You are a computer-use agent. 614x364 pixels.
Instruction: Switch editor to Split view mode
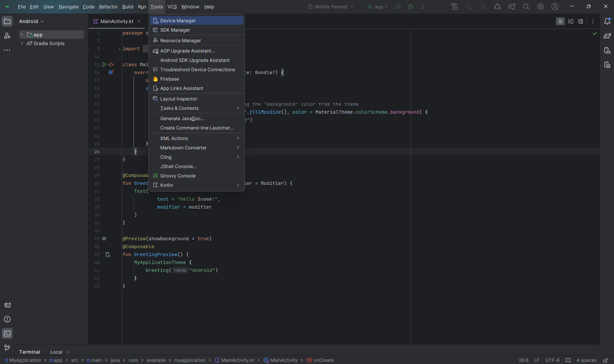coord(570,21)
